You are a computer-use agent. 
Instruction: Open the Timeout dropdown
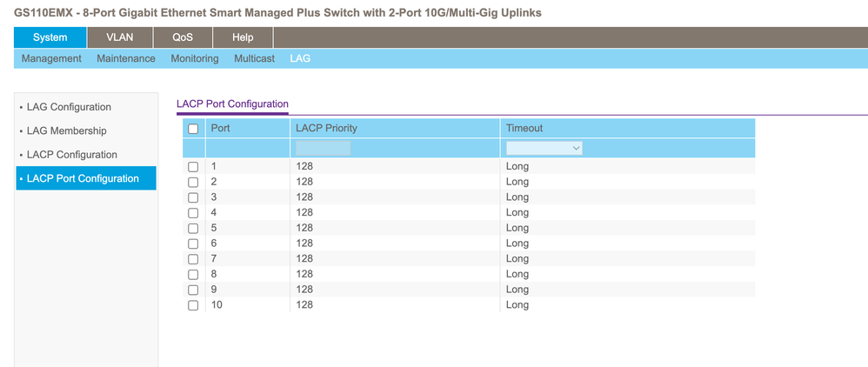[544, 149]
